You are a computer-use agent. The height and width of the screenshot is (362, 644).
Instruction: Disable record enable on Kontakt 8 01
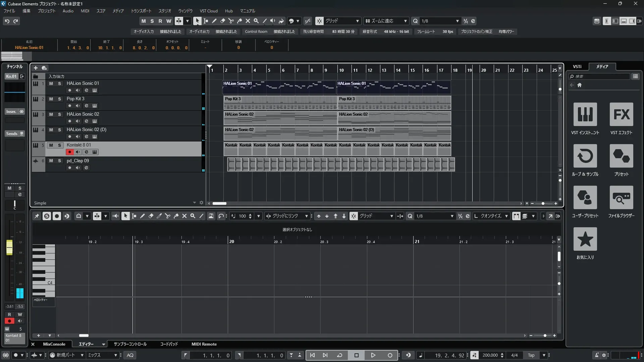69,152
